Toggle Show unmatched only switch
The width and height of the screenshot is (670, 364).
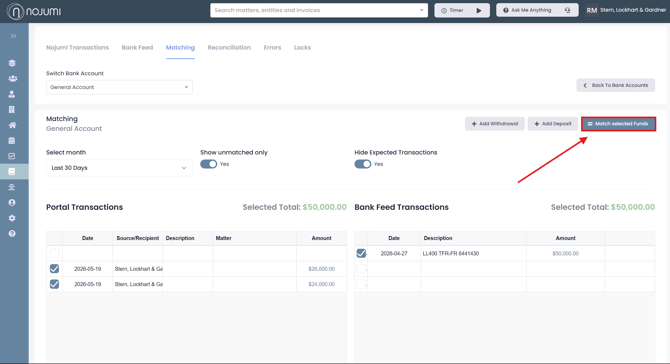209,164
